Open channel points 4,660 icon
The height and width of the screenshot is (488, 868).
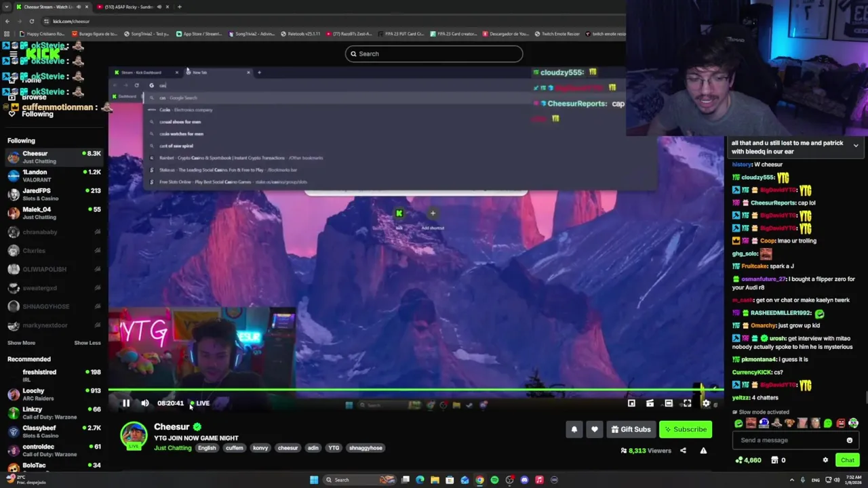[747, 460]
